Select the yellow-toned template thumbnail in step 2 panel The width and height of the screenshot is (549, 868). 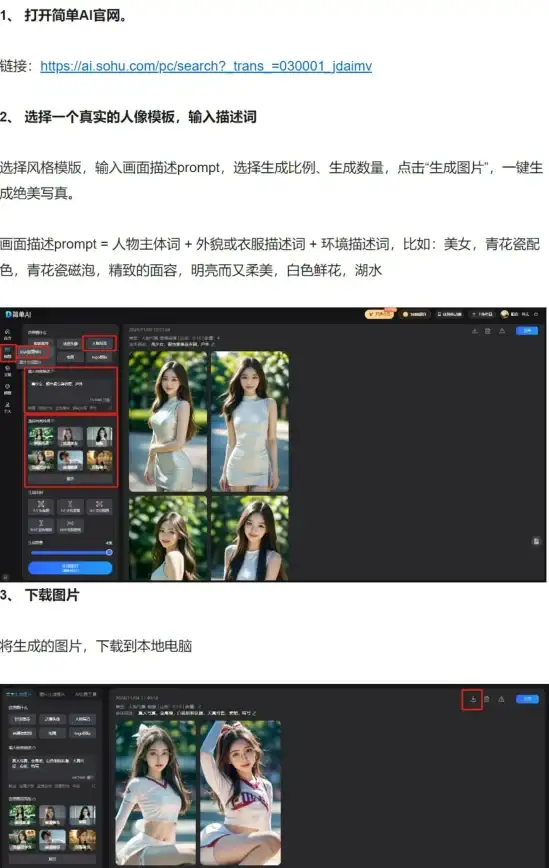pyautogui.click(x=99, y=460)
